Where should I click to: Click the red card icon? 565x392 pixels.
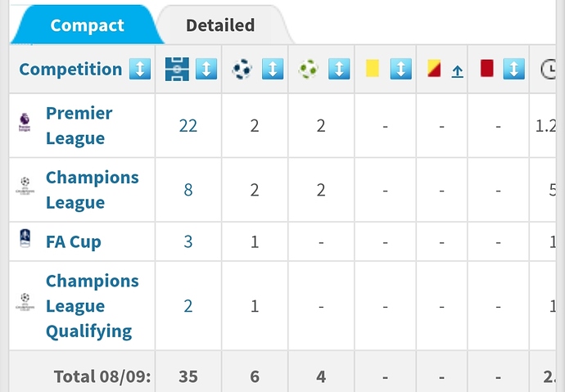[x=487, y=69]
